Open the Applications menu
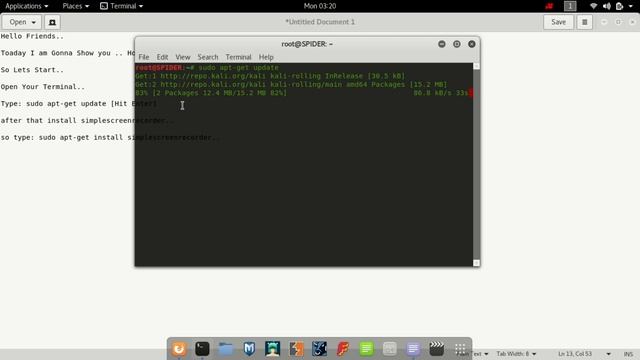The image size is (640, 360). (x=27, y=6)
